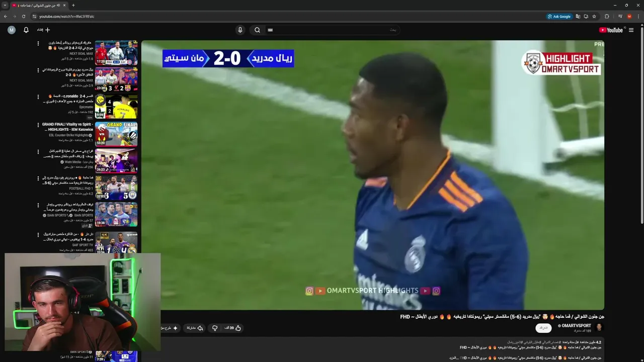Mute the tab via its speaker icon

coord(58,5)
